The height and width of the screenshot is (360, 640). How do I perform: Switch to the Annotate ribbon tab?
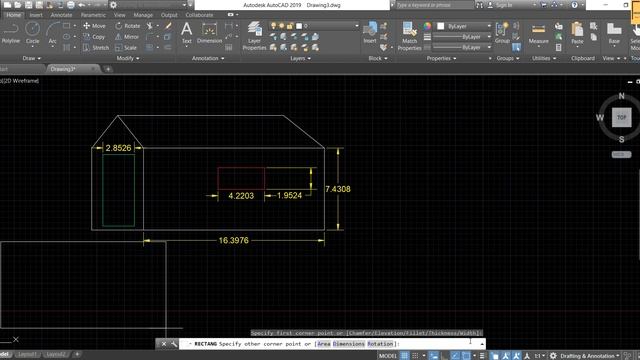pos(61,15)
